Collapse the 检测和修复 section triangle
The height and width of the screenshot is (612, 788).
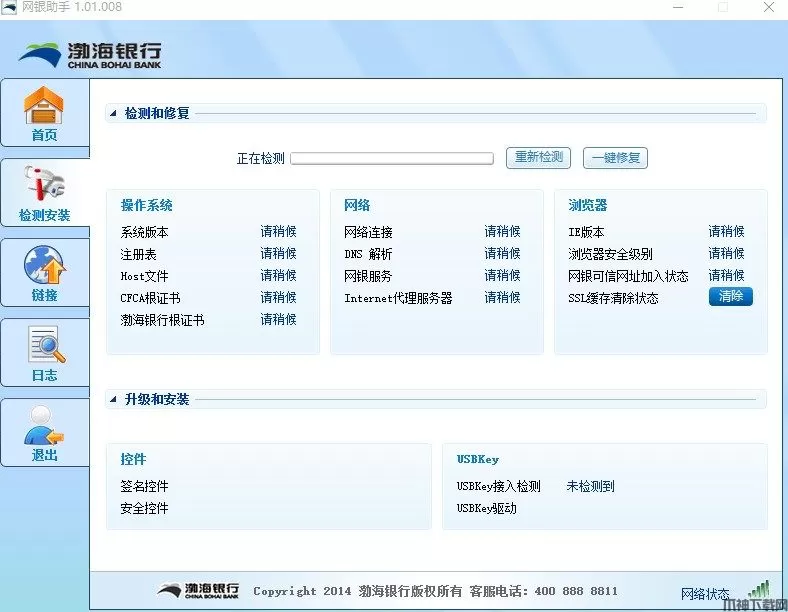(x=113, y=114)
